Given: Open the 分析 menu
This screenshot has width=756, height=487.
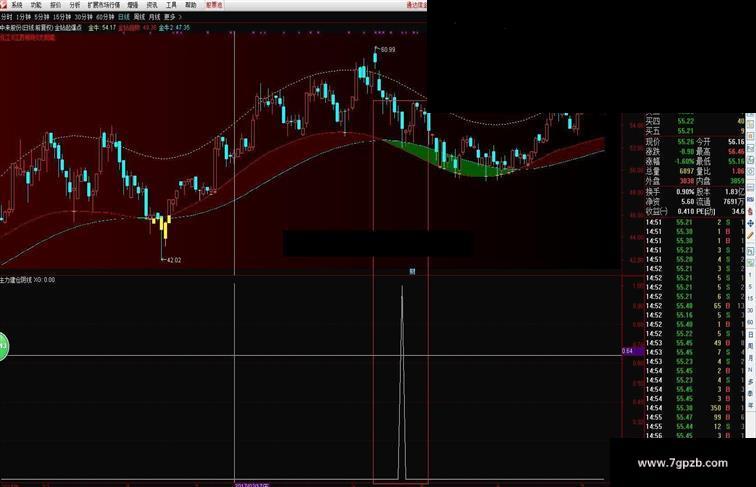Looking at the screenshot, I should pos(75,5).
